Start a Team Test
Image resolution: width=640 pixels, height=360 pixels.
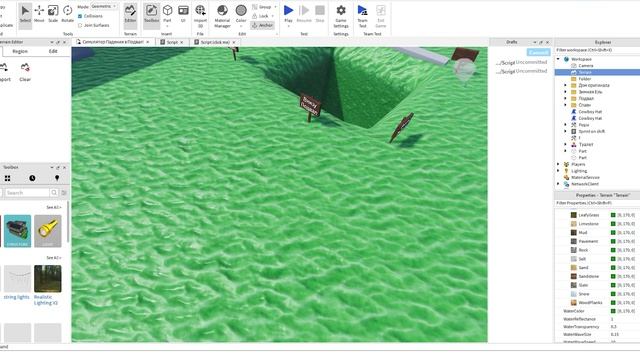(x=362, y=16)
